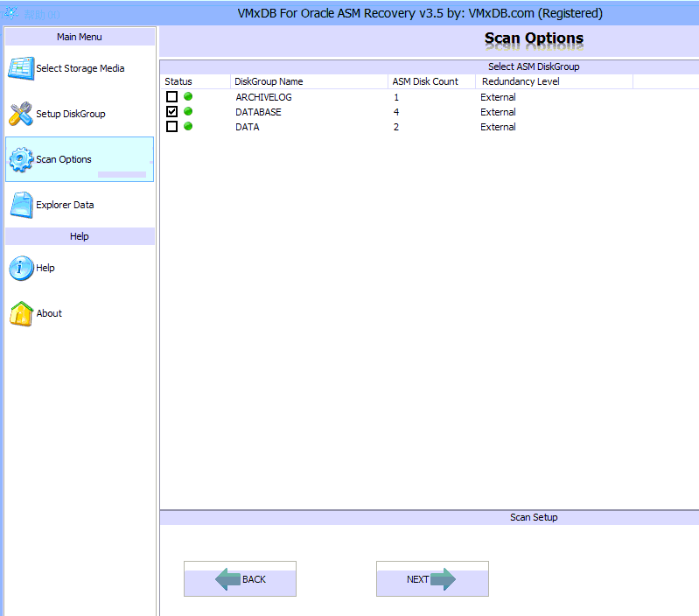This screenshot has height=616, width=699.
Task: Select the ARCHIVELOG diskgroup name
Action: point(263,97)
